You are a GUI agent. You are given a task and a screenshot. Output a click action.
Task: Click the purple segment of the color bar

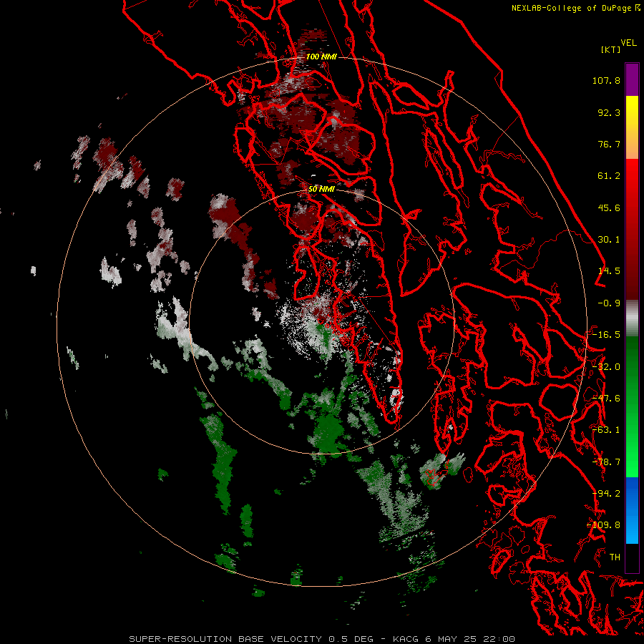point(632,79)
